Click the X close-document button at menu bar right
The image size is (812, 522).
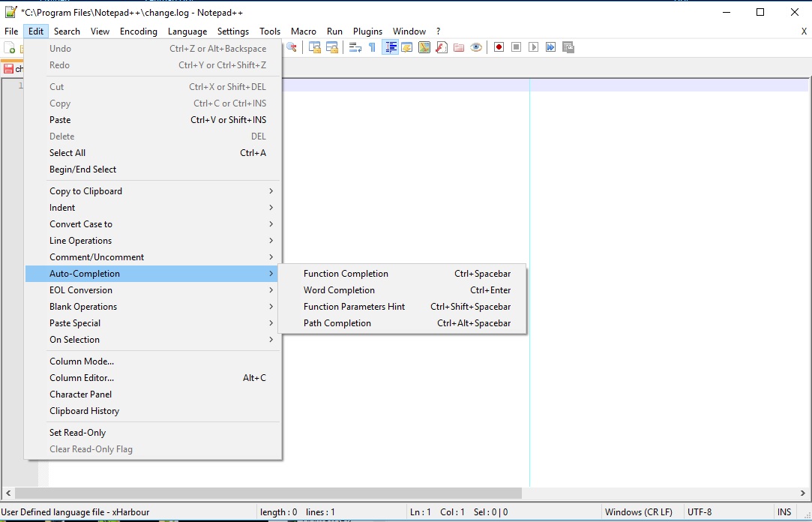pos(804,31)
